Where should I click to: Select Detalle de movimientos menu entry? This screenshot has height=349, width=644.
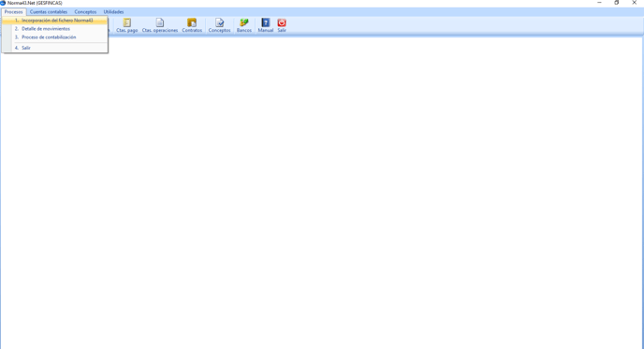coord(55,29)
